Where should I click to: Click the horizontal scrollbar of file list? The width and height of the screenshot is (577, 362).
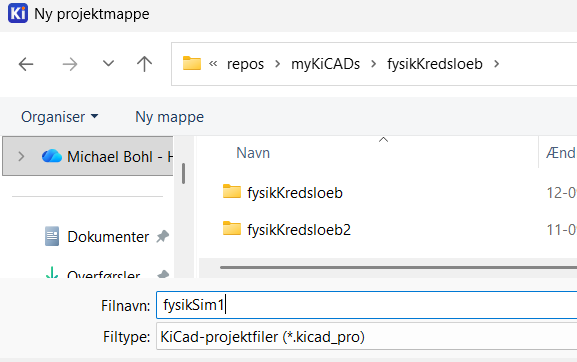click(398, 267)
